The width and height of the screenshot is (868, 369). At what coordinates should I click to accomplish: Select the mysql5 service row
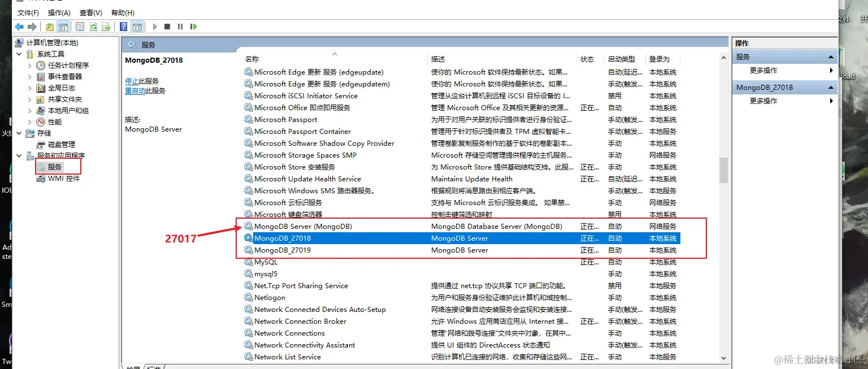462,274
